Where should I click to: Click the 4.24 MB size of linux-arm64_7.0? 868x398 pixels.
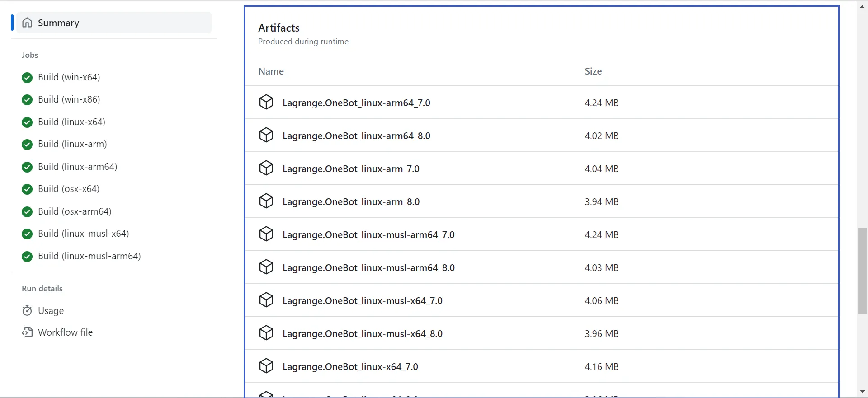point(601,103)
